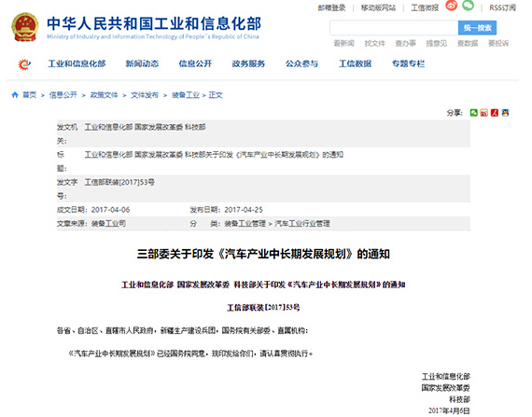The height and width of the screenshot is (417, 532).
Task: Click 发布日期 value 2017-04-25
Action: tap(244, 210)
